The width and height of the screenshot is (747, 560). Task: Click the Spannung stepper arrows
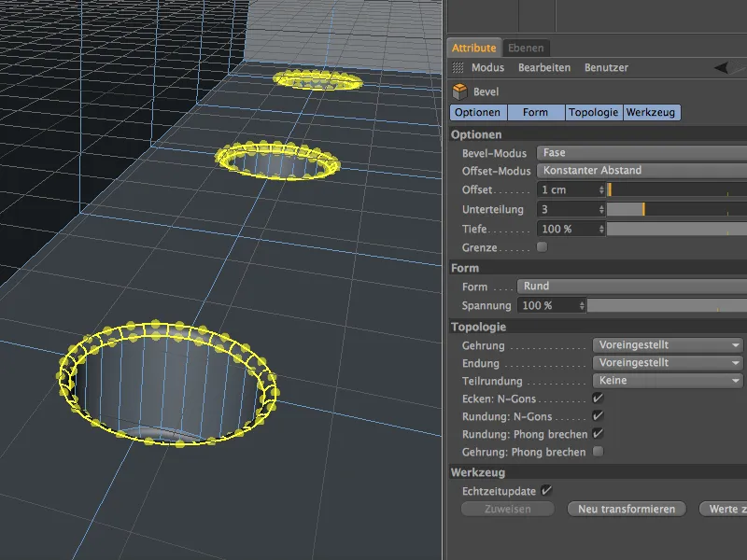[x=582, y=306]
